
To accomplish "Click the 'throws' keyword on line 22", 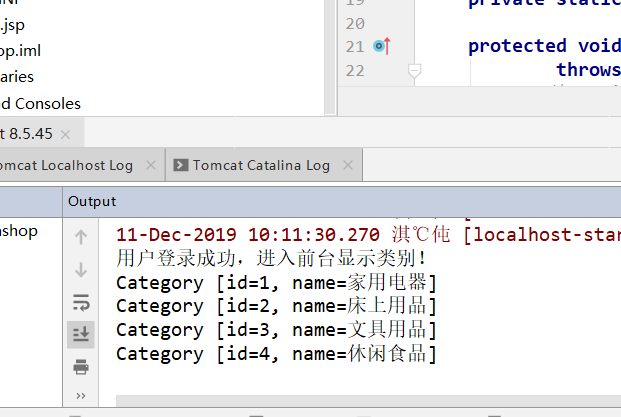I will click(x=589, y=70).
